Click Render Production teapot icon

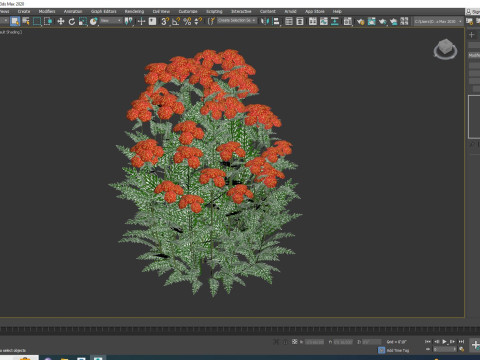click(x=382, y=21)
